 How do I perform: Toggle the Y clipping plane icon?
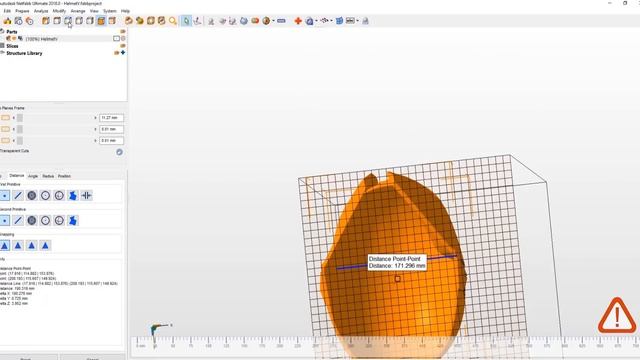point(5,129)
